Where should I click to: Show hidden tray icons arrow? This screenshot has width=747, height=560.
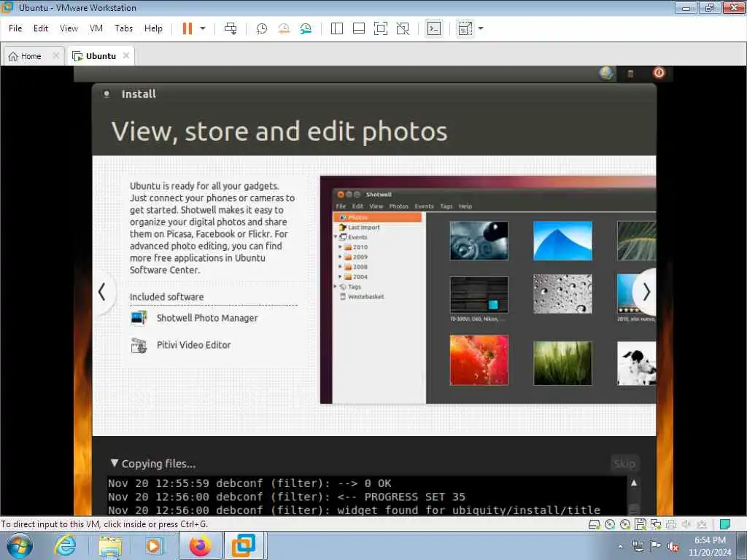click(620, 547)
